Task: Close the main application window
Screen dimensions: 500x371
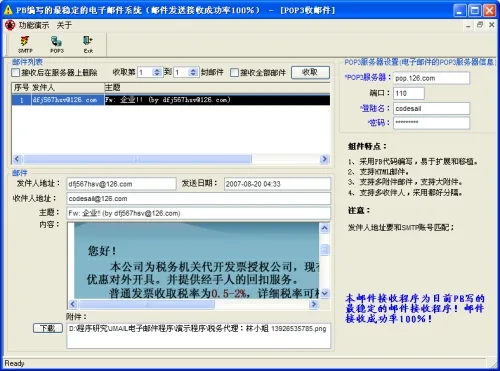Action: click(x=489, y=10)
